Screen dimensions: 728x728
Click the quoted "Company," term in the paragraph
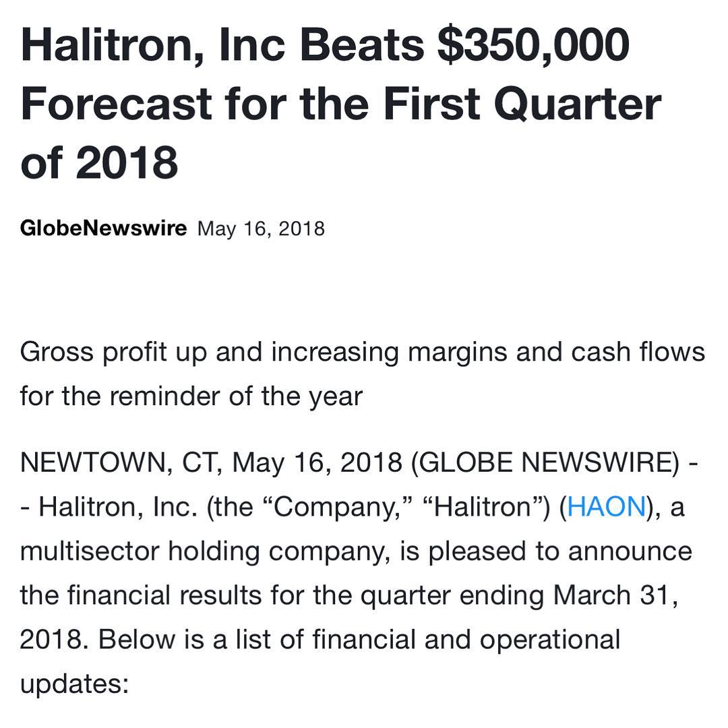click(x=338, y=508)
